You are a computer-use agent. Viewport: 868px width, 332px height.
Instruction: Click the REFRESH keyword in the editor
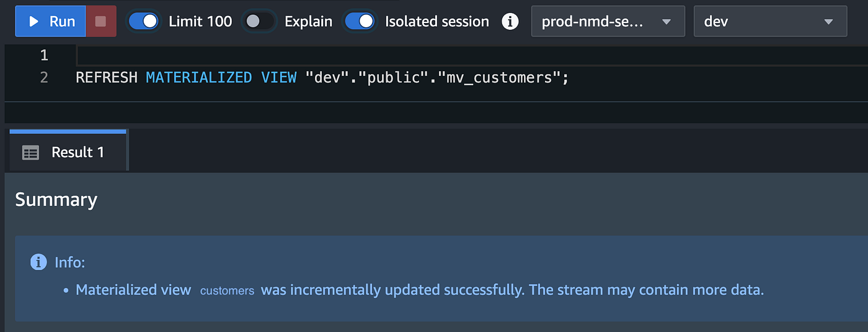click(107, 78)
